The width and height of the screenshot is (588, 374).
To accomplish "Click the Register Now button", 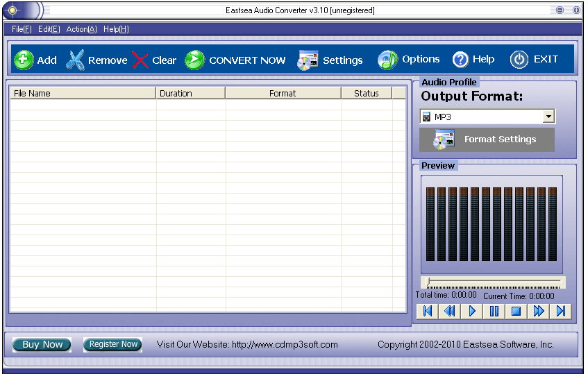I will 113,344.
